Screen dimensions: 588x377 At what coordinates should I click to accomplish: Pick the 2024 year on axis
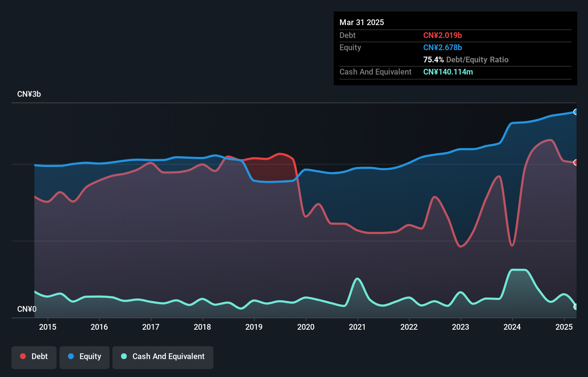click(x=512, y=327)
